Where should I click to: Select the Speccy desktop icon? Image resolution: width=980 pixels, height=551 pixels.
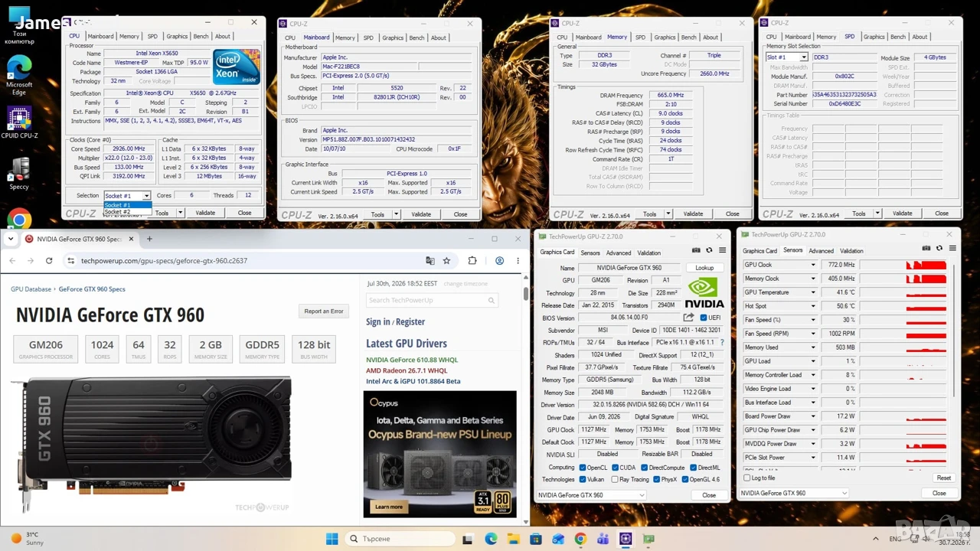pyautogui.click(x=19, y=173)
